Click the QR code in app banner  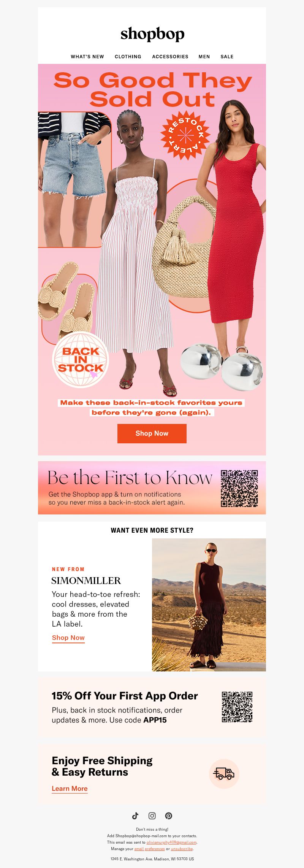click(239, 488)
